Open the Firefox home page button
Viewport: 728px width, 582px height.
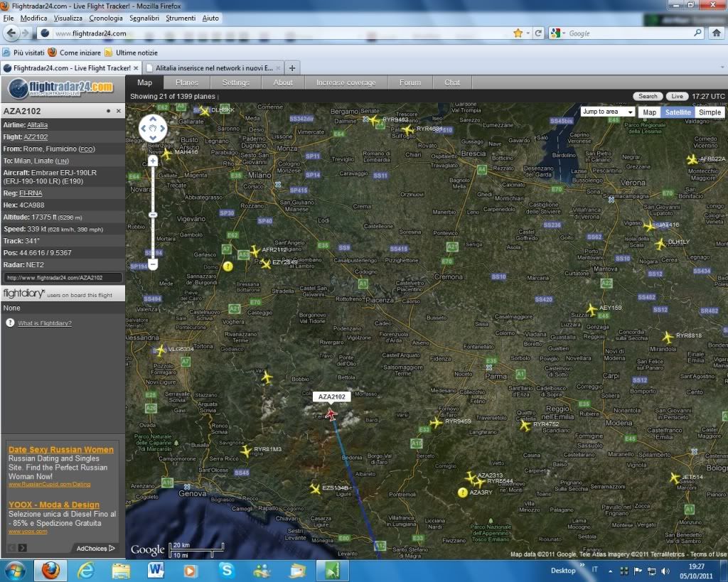tap(717, 33)
